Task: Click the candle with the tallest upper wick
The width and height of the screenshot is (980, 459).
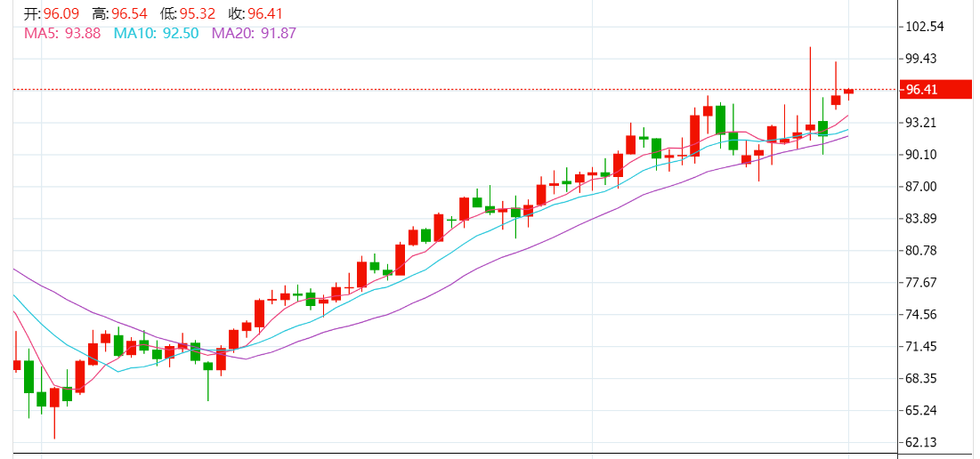Action: 810,127
